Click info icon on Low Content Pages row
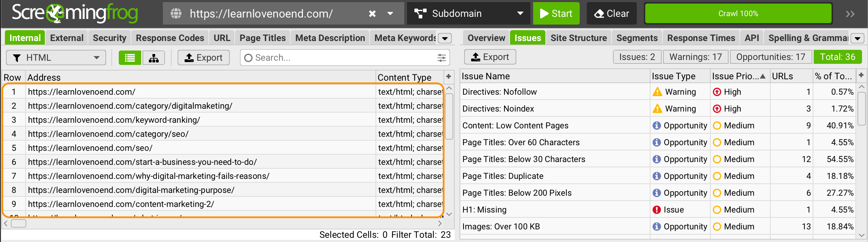The image size is (868, 242). 657,126
